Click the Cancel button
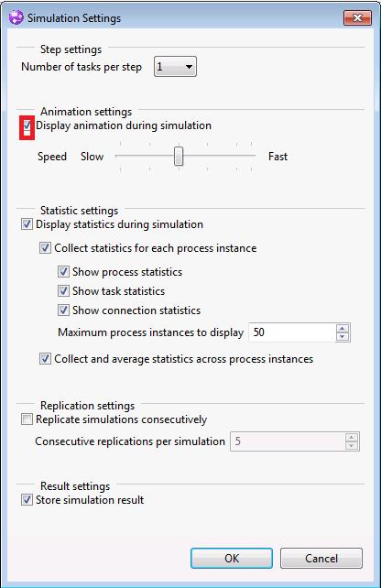The width and height of the screenshot is (381, 588). 321,559
